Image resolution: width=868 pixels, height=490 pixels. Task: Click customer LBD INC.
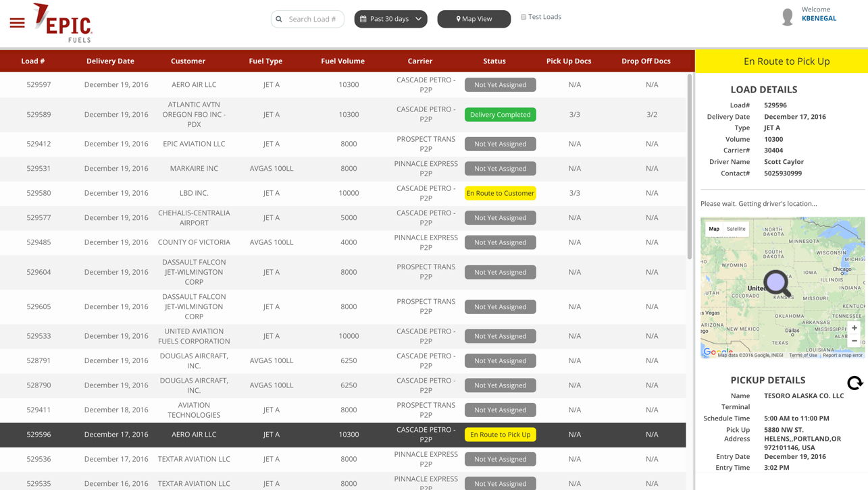(x=194, y=193)
